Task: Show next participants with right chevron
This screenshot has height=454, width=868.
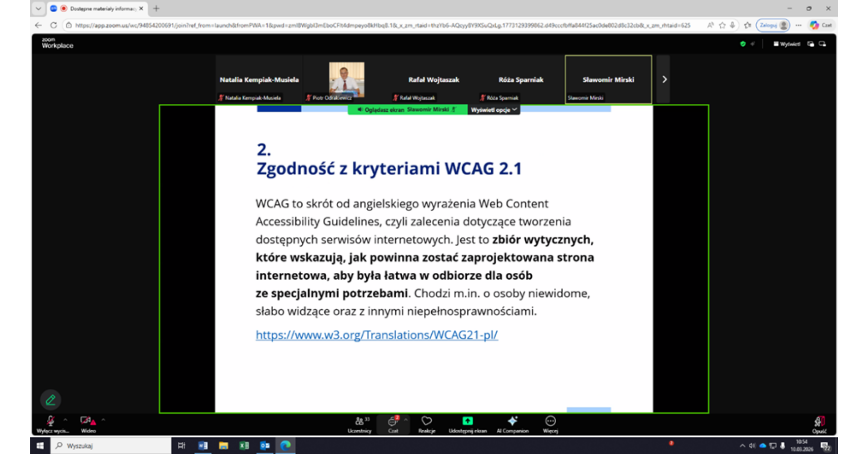Action: click(664, 79)
